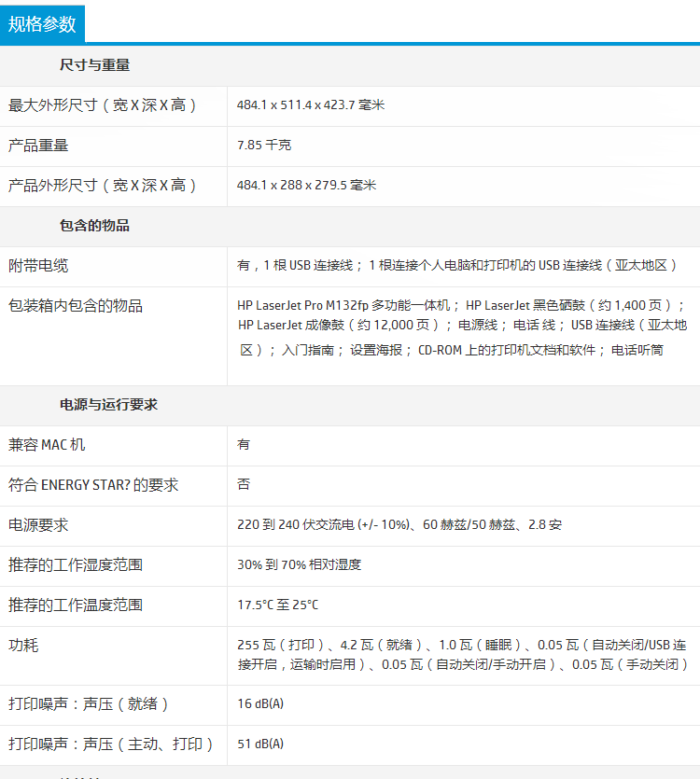The width and height of the screenshot is (700, 779).
Task: Select the 51 dB(A) value
Action: click(x=260, y=744)
